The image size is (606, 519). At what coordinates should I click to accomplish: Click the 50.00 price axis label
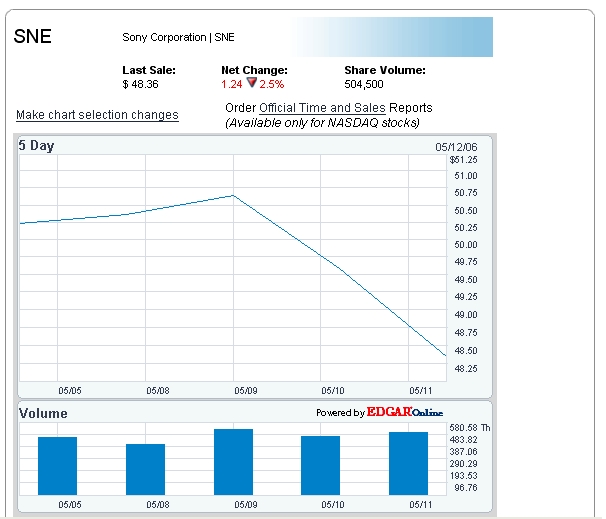(466, 245)
